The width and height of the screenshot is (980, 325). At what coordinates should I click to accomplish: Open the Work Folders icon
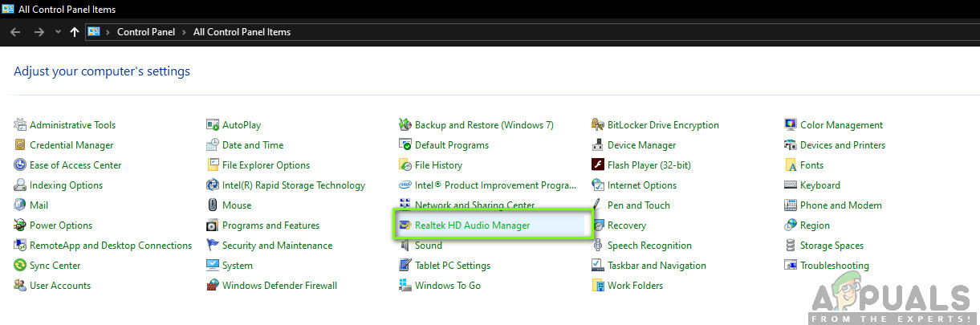(598, 286)
